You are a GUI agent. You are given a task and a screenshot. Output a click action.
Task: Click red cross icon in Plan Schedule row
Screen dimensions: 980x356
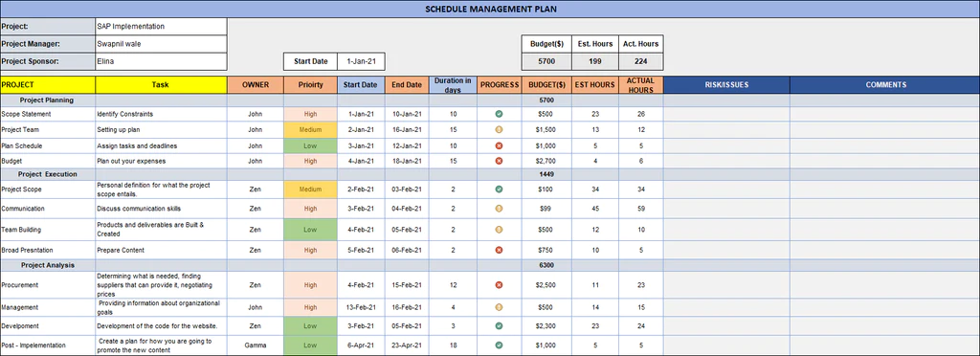499,145
